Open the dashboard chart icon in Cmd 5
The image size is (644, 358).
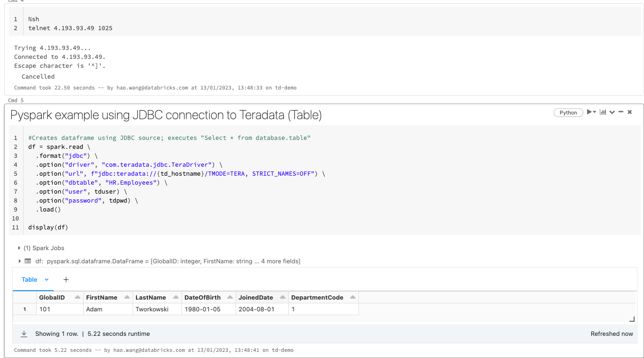(x=603, y=112)
